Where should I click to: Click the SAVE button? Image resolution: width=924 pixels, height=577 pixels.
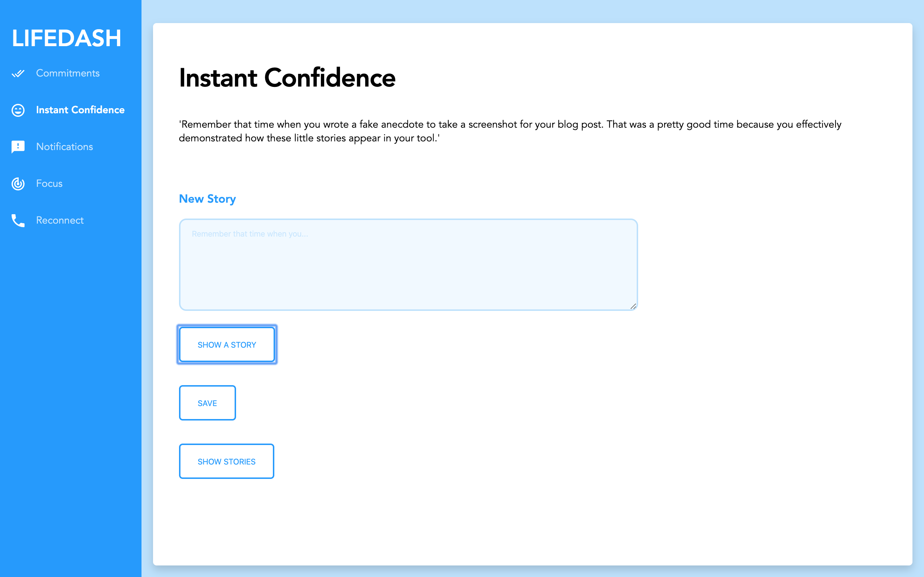click(x=207, y=403)
